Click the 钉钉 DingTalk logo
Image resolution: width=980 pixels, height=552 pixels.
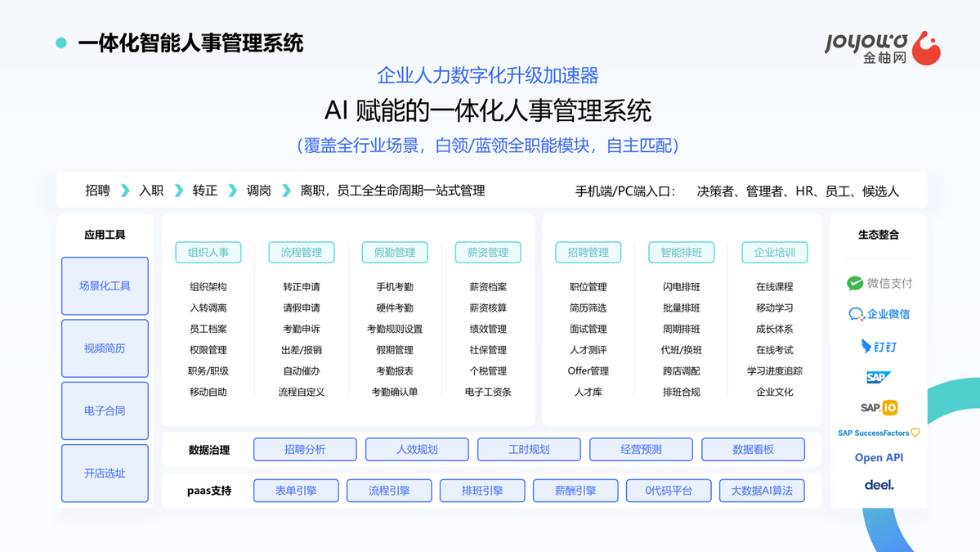coord(878,347)
